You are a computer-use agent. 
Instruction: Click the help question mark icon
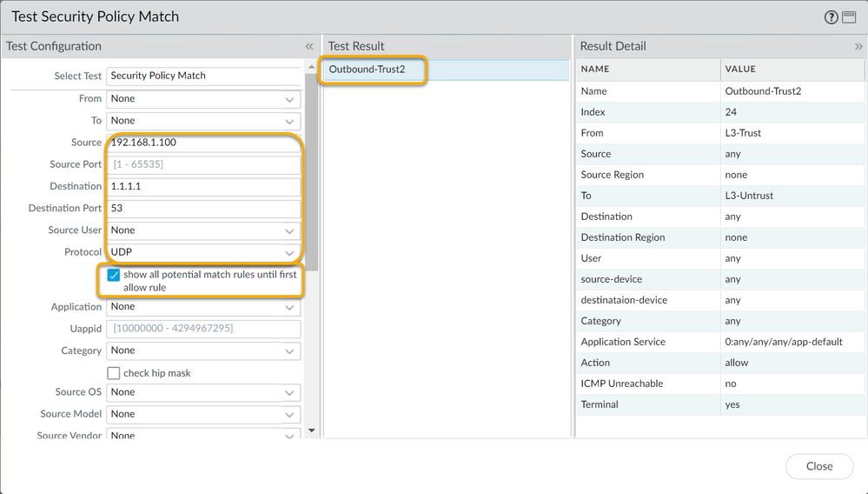[832, 17]
